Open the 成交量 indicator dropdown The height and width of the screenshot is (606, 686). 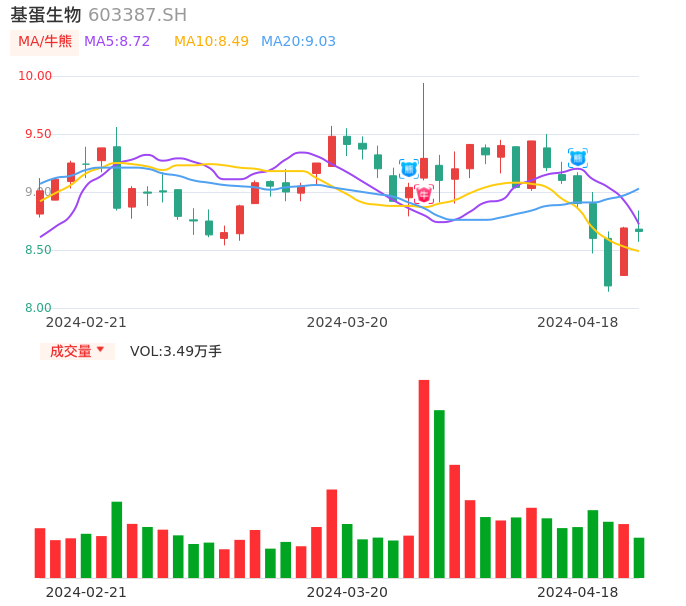pos(77,351)
